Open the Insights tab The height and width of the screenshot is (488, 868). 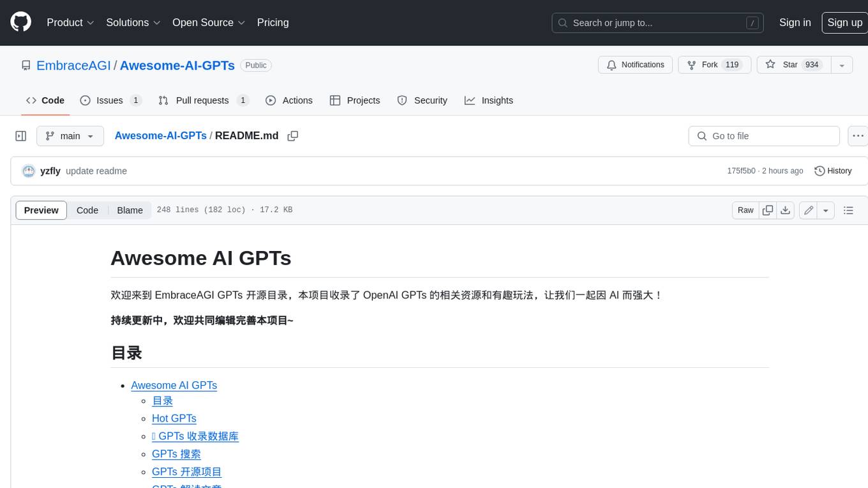coord(489,100)
